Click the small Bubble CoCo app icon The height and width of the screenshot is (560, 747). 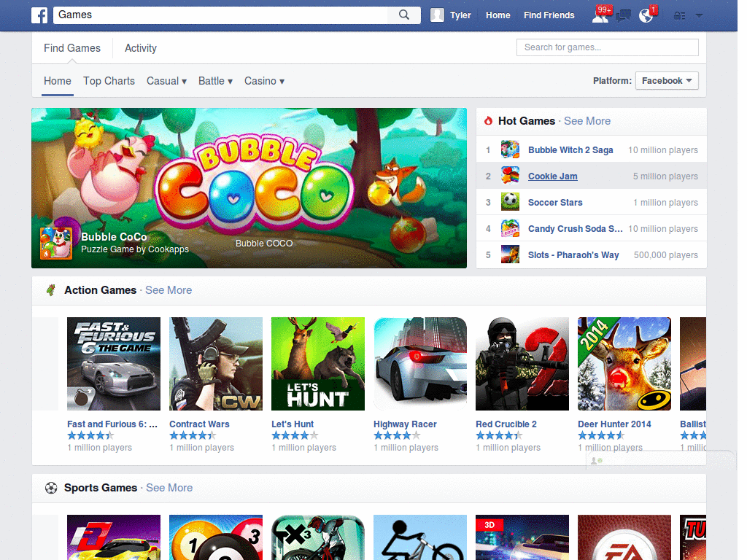coord(56,243)
